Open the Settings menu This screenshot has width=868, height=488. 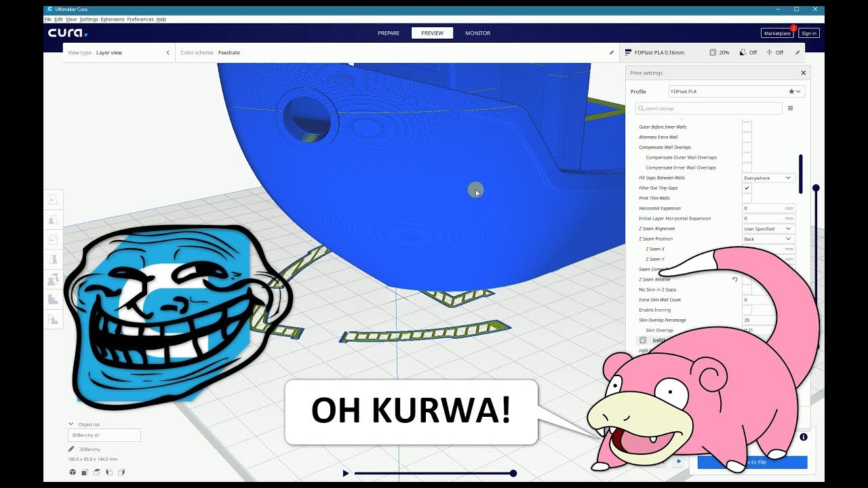[89, 20]
